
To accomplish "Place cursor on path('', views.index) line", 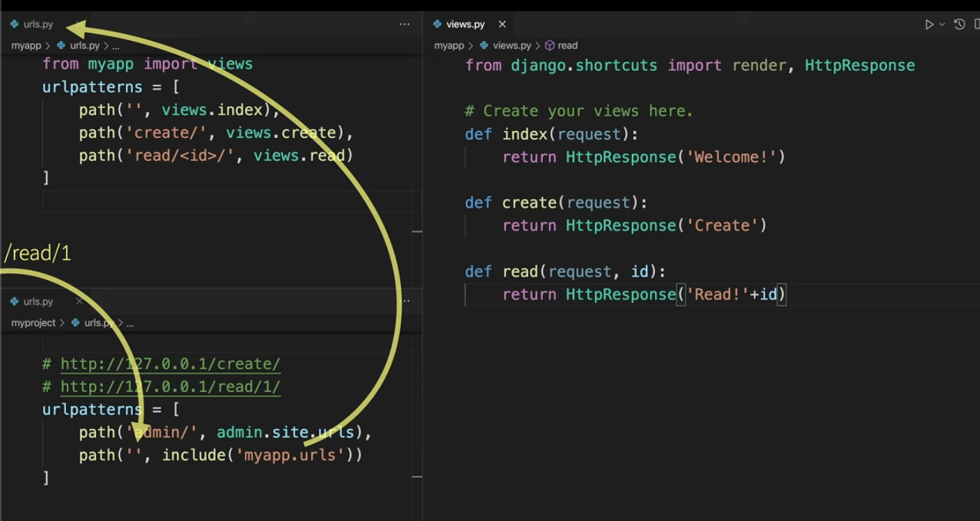I will (179, 110).
